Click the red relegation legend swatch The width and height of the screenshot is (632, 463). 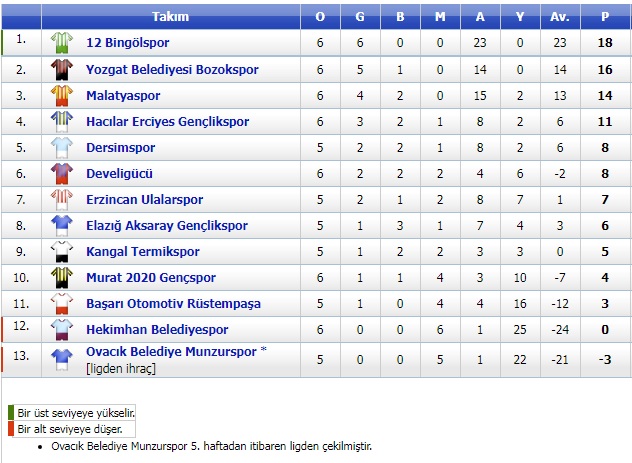tap(11, 429)
